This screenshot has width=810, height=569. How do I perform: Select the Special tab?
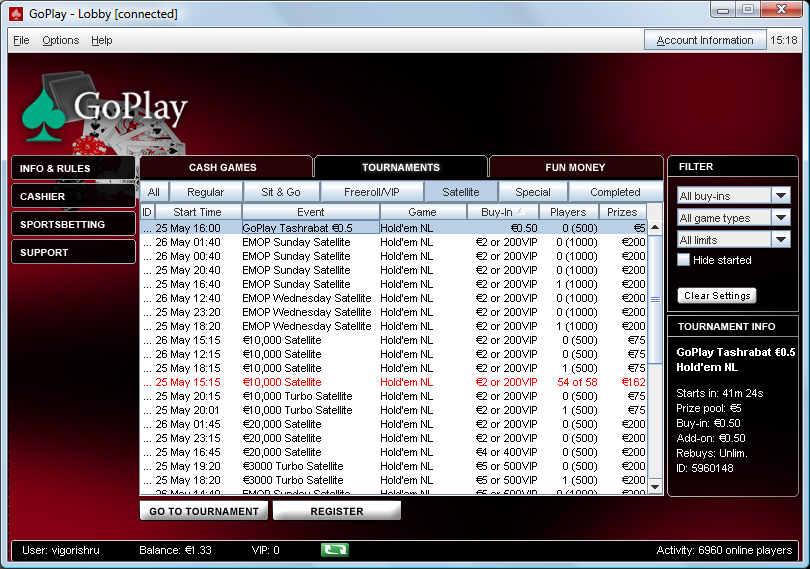[533, 192]
